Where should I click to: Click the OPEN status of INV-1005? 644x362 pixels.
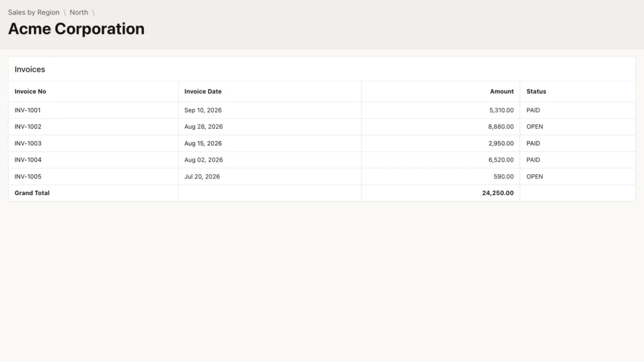pyautogui.click(x=535, y=177)
